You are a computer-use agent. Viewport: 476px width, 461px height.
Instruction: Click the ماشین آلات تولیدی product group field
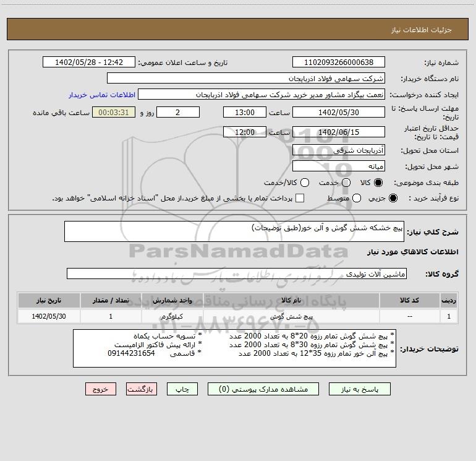pyautogui.click(x=237, y=274)
